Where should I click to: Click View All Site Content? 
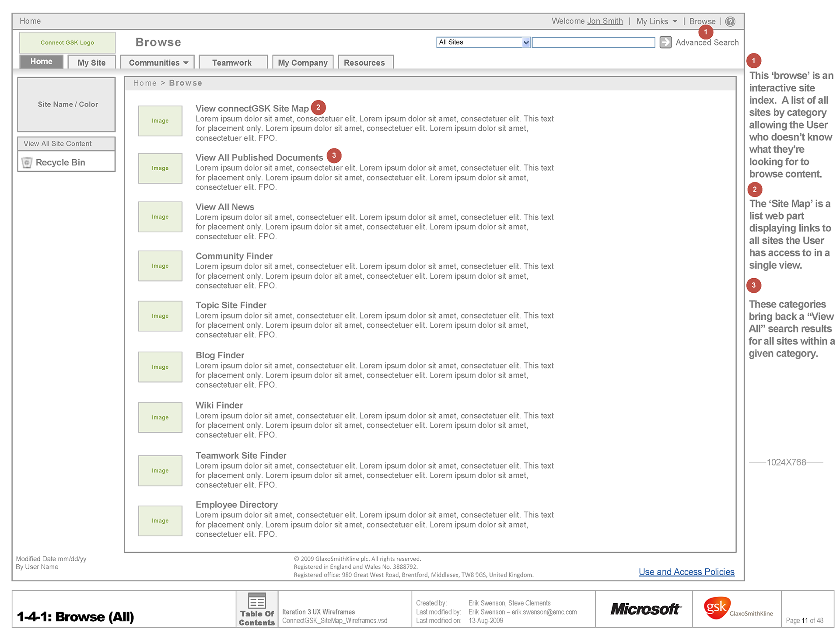pyautogui.click(x=58, y=143)
